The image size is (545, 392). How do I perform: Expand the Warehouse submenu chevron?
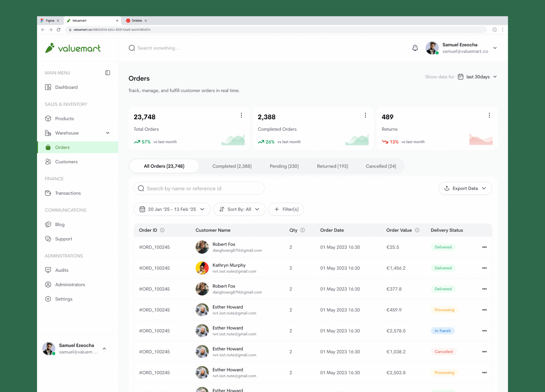tap(108, 133)
